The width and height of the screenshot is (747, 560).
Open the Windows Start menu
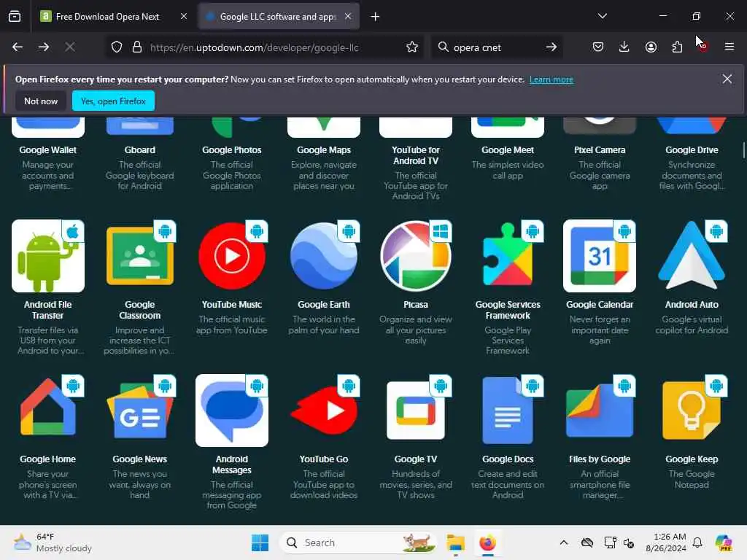click(x=260, y=542)
